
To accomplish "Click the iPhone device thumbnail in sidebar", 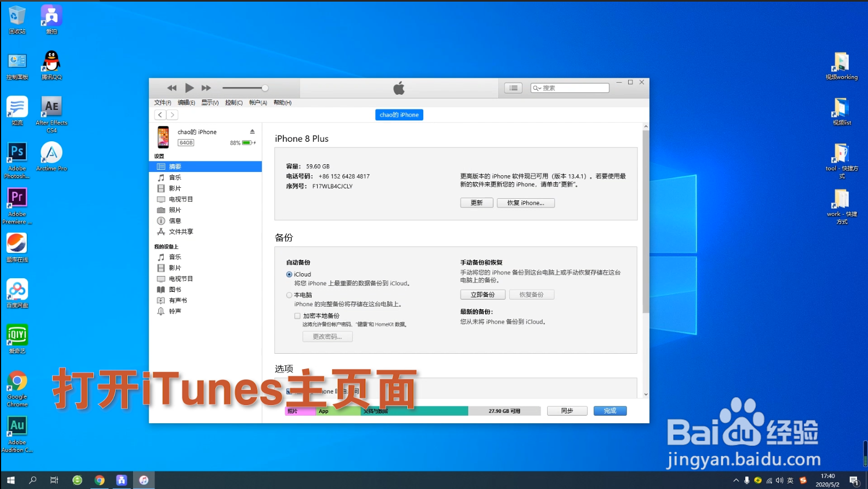I will point(163,137).
